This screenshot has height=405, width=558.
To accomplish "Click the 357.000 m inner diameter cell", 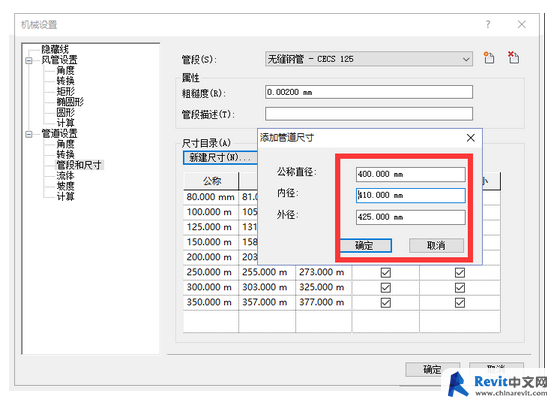I will pos(267,303).
